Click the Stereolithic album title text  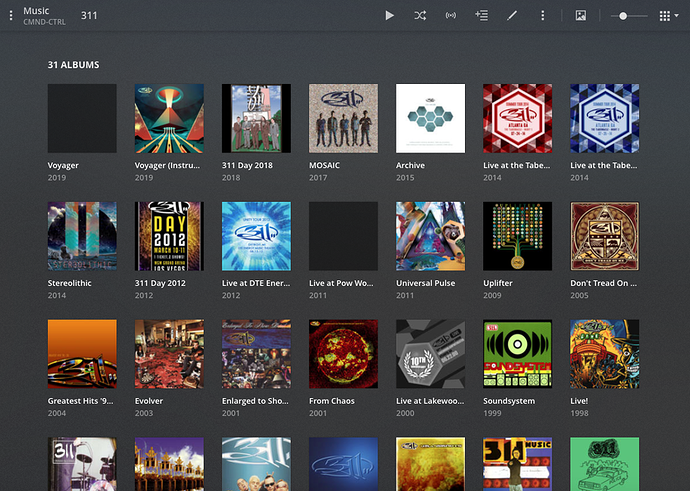(x=70, y=283)
